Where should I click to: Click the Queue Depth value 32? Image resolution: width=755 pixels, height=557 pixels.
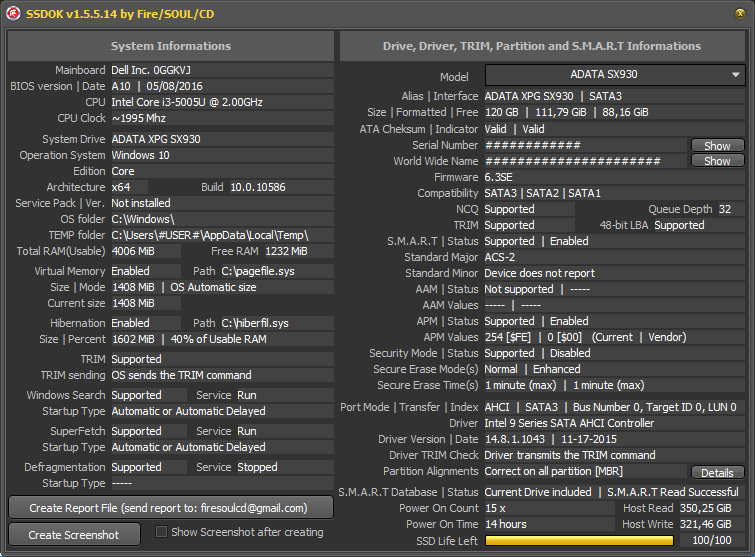click(725, 209)
